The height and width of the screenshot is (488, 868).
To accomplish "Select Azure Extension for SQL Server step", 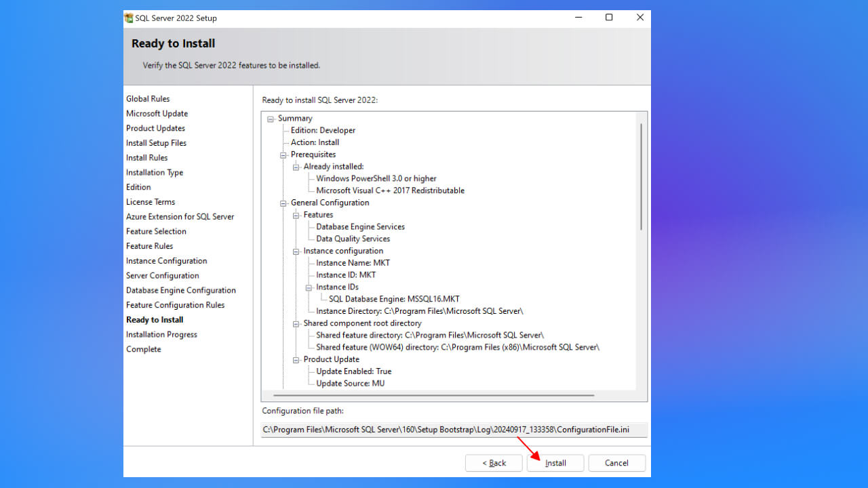I will coord(180,217).
